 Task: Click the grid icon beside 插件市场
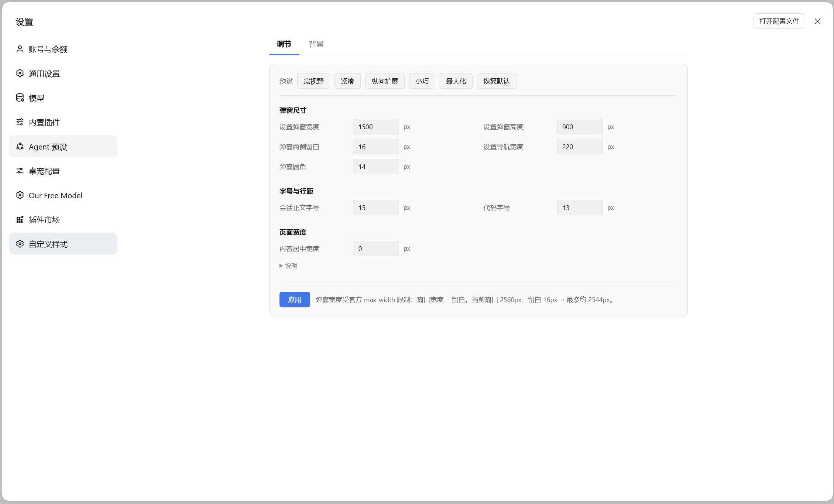coord(20,220)
